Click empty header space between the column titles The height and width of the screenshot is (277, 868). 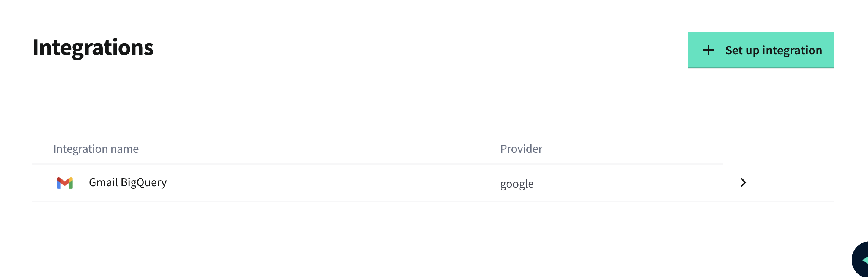[x=317, y=149]
